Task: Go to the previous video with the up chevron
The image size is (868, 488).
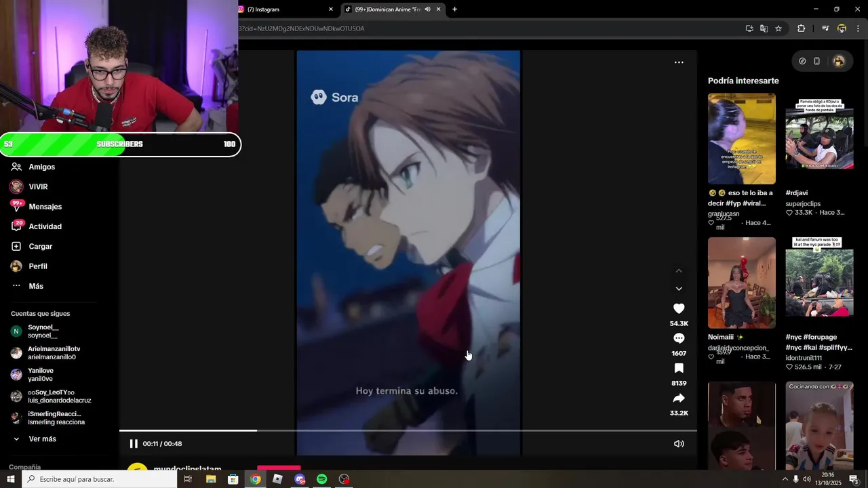Action: click(679, 271)
